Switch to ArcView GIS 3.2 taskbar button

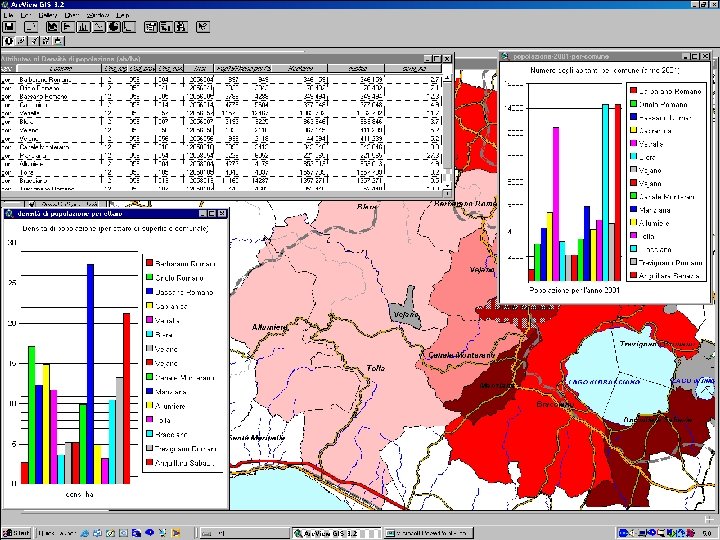337,533
